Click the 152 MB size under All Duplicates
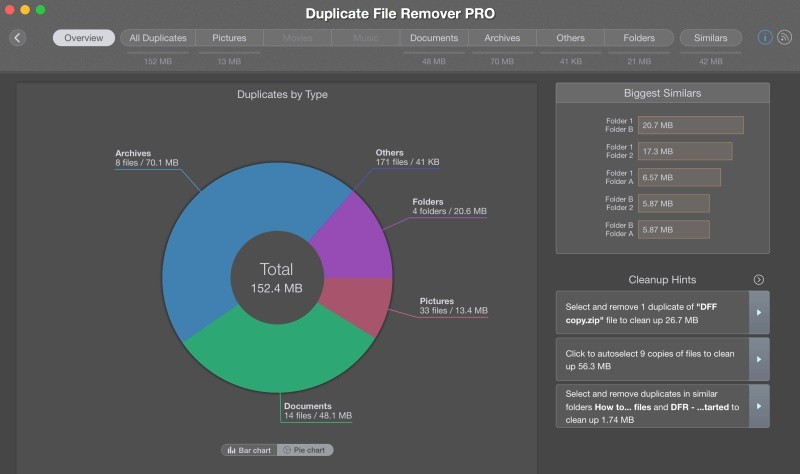 point(158,61)
